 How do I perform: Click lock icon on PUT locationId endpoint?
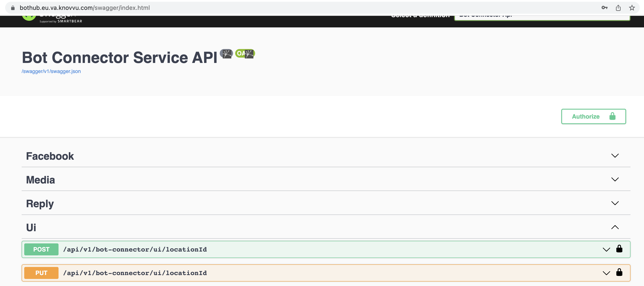[619, 272]
